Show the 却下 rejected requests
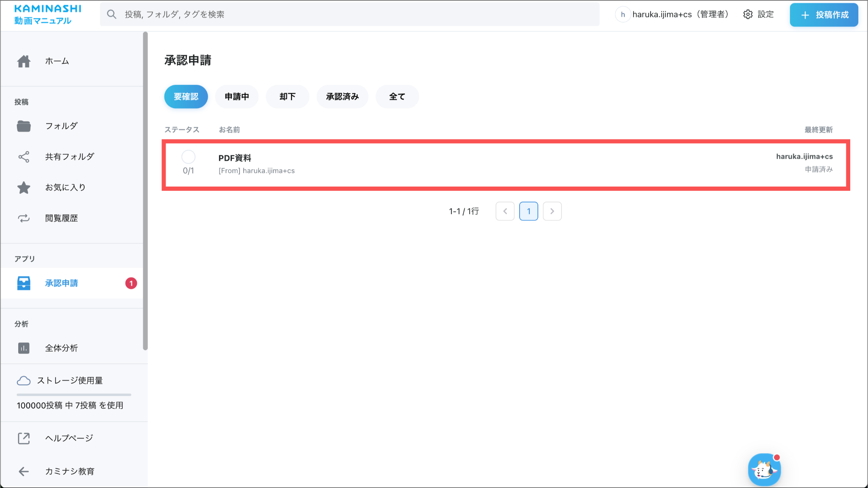The width and height of the screenshot is (868, 488). [x=287, y=97]
